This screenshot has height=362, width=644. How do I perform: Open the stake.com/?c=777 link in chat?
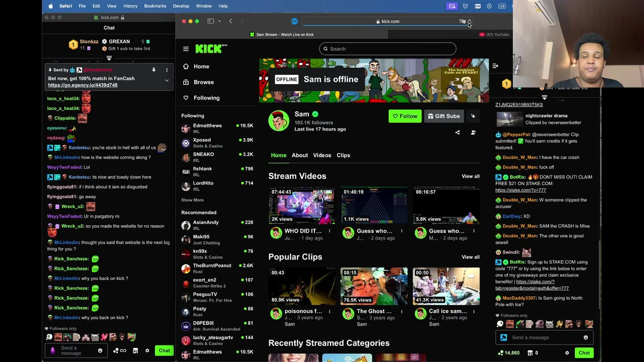pyautogui.click(x=520, y=190)
